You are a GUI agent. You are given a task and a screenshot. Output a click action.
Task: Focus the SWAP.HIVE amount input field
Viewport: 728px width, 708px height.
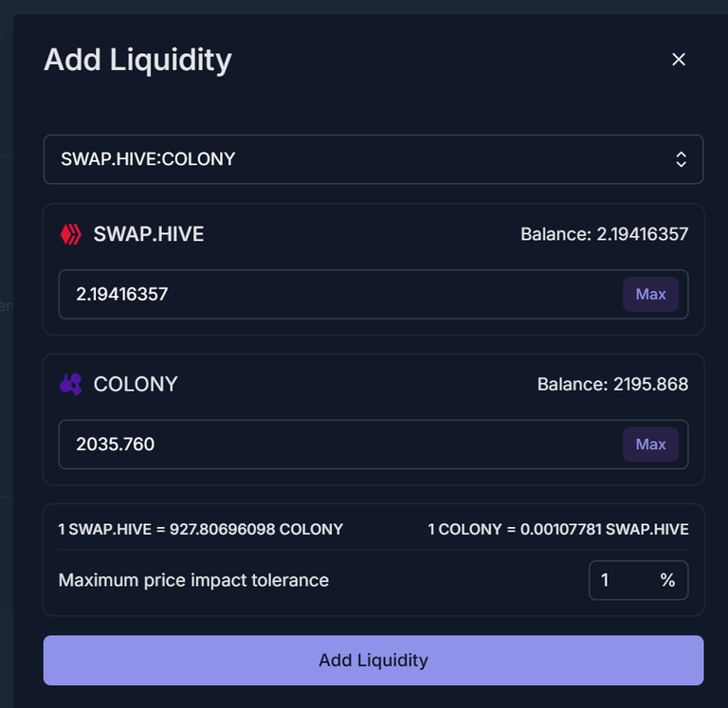(x=339, y=295)
